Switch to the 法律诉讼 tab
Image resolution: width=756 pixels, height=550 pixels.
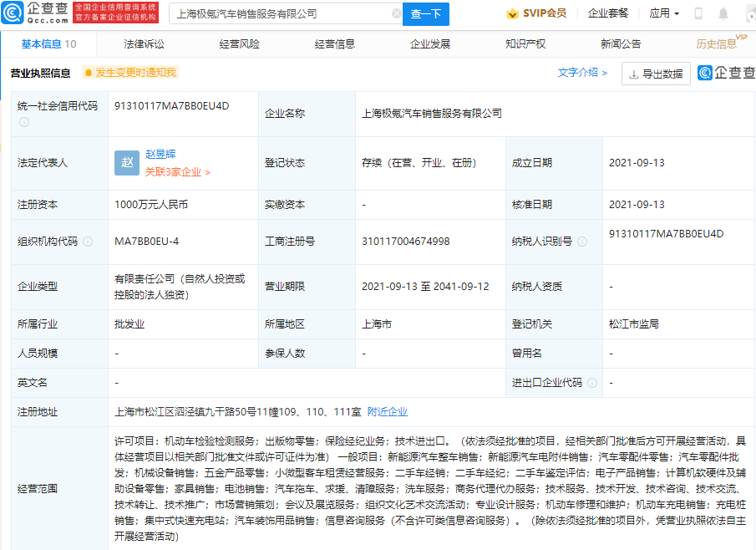144,44
